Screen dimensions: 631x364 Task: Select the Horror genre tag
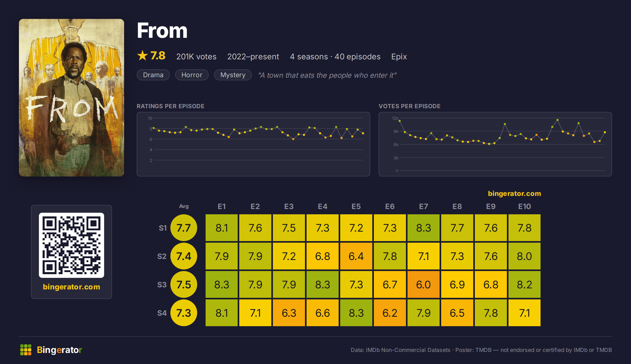(192, 75)
